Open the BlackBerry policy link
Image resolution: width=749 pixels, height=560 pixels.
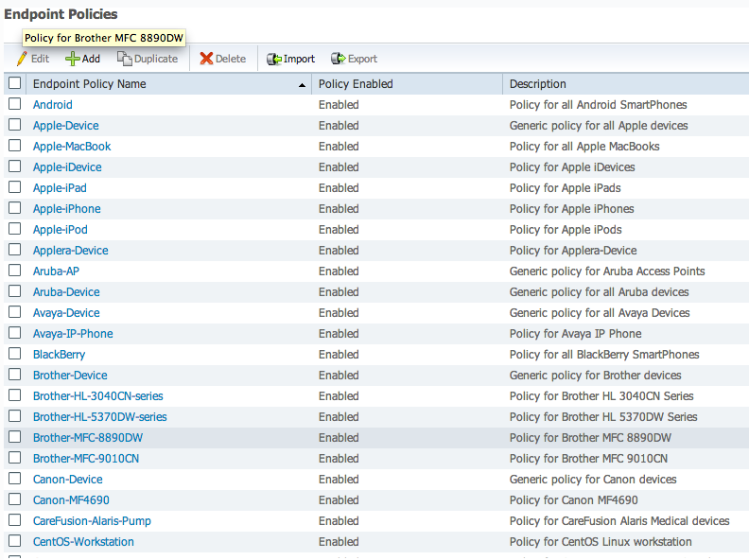coord(59,355)
